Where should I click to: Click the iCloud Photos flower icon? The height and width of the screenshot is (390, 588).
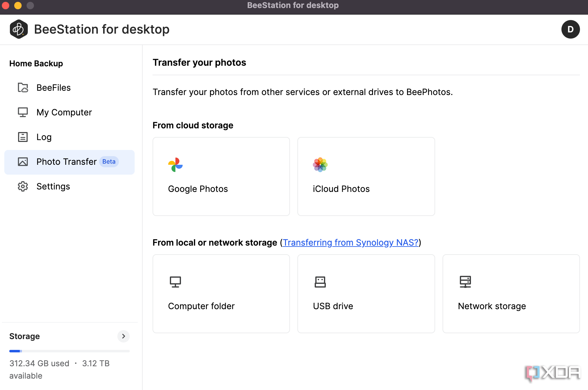320,165
